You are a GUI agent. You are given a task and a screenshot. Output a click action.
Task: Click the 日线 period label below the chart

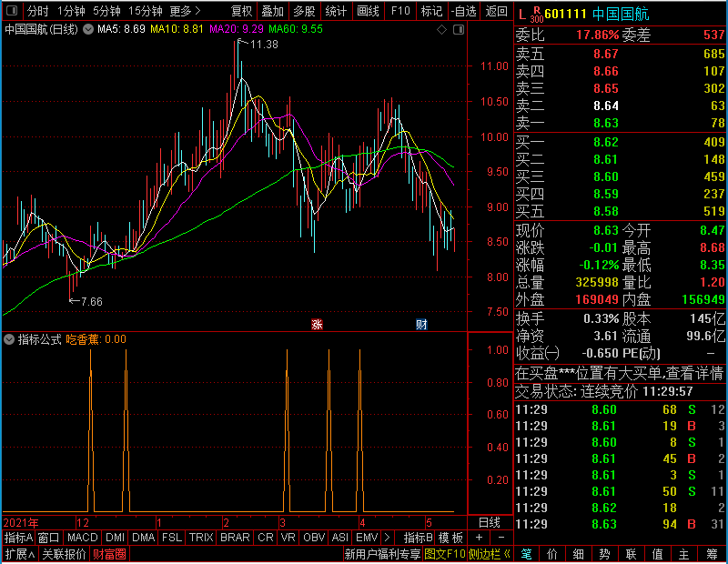(x=490, y=523)
